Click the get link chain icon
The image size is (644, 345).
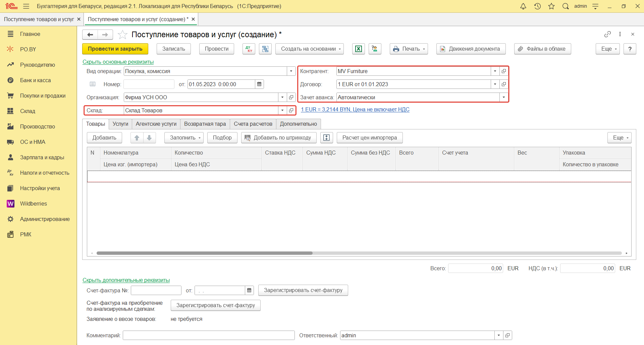[607, 34]
